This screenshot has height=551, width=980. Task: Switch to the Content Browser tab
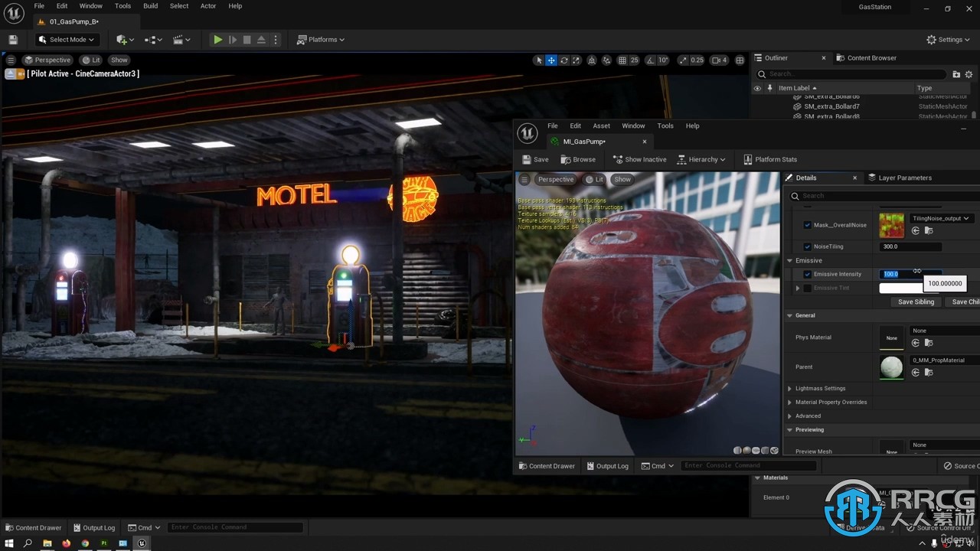(x=866, y=58)
